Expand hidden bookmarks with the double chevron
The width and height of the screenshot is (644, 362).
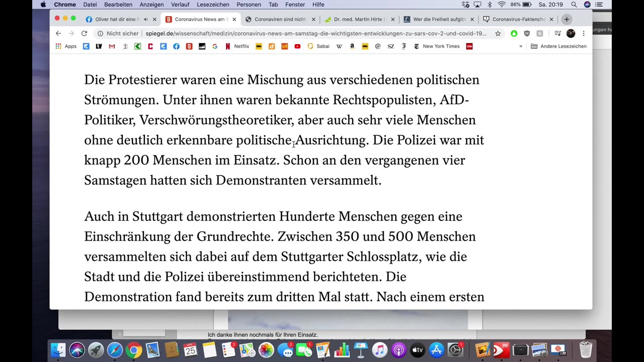point(521,46)
